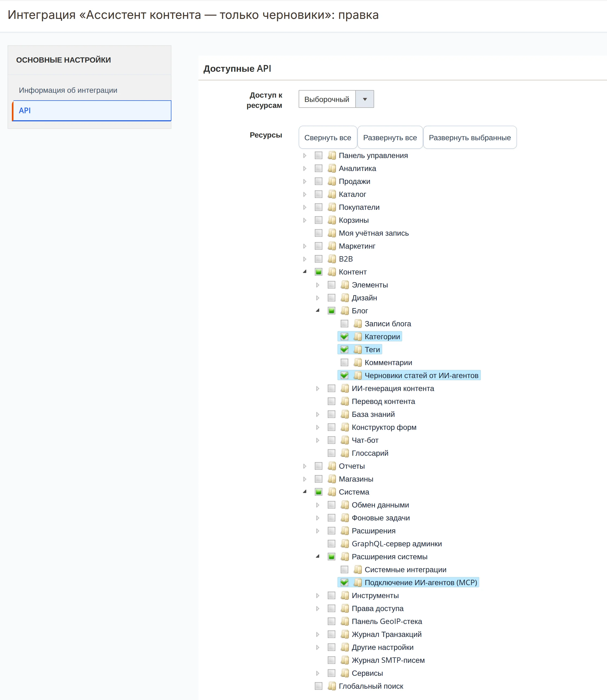Click the folder icon next to Глобальный поиск

(332, 686)
